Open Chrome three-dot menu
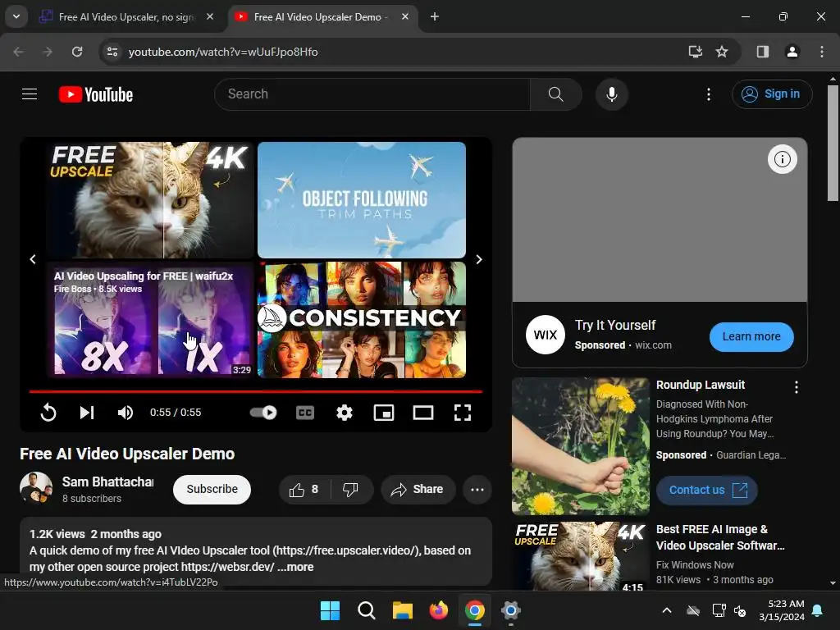 pos(821,52)
